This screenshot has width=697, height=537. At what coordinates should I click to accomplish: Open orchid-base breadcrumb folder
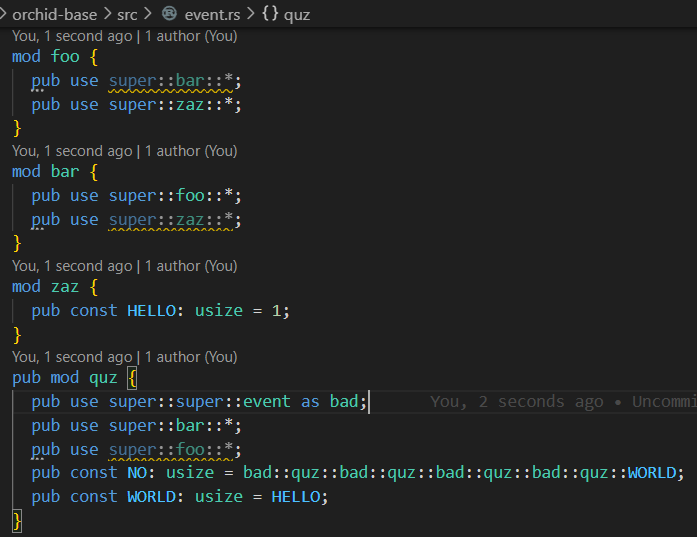coord(54,15)
